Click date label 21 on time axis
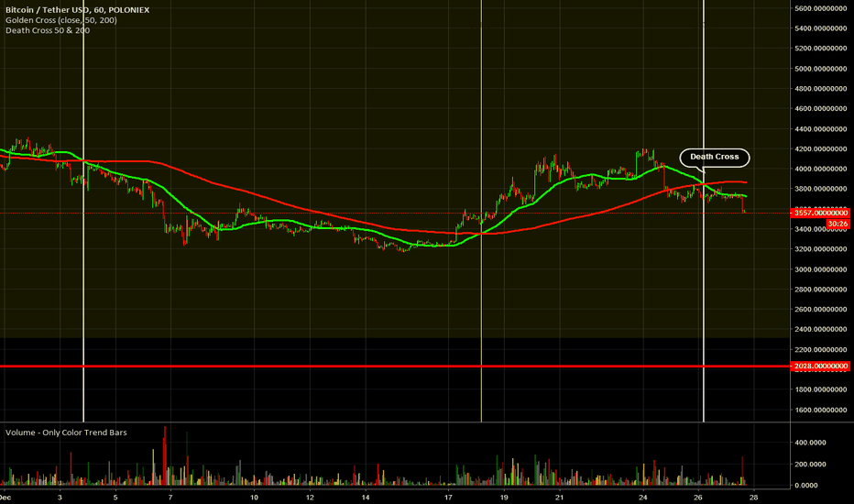This screenshot has height=504, width=854. click(x=559, y=497)
